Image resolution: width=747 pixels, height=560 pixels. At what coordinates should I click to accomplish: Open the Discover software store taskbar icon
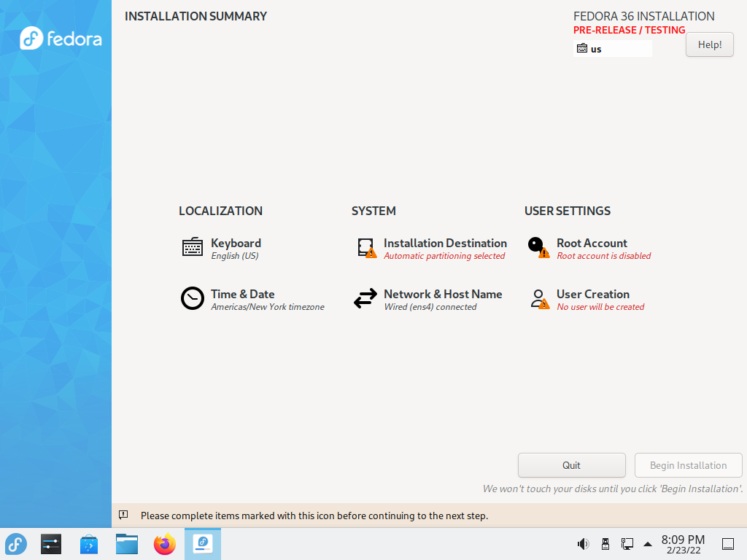click(89, 544)
